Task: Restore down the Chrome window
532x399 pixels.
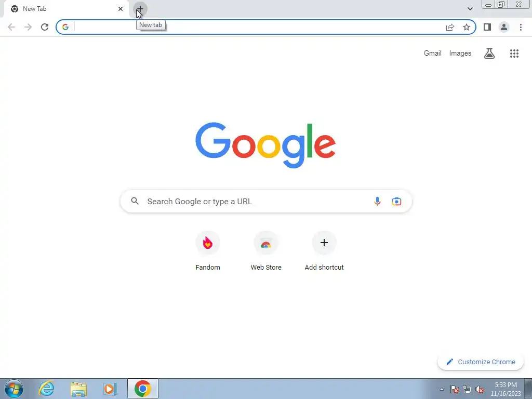Action: click(501, 5)
